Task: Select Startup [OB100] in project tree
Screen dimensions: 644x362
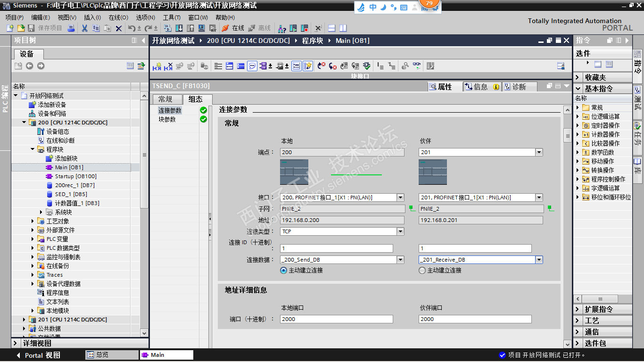Action: click(75, 176)
